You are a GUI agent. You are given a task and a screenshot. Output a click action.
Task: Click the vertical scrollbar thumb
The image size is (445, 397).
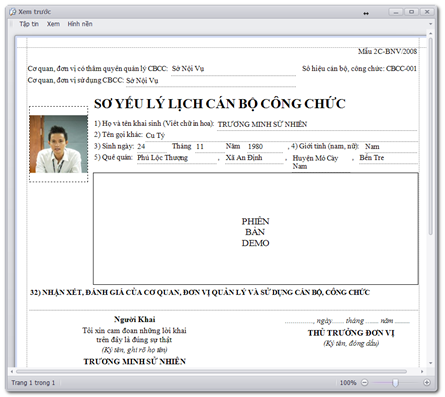click(x=430, y=136)
